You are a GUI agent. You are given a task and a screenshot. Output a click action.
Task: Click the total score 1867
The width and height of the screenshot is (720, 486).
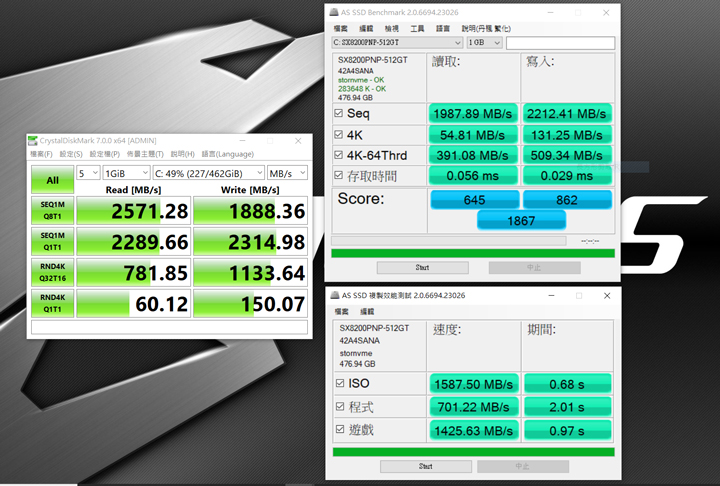pos(521,221)
